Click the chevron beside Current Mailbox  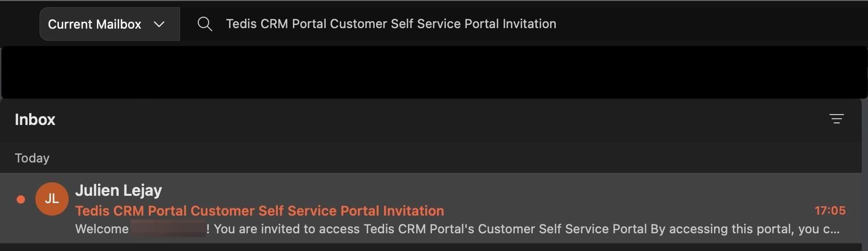click(x=159, y=24)
